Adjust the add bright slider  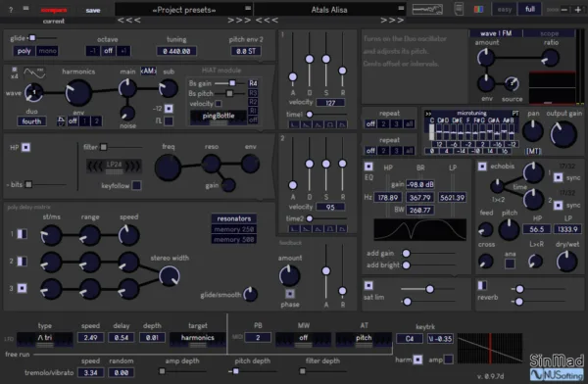406,265
